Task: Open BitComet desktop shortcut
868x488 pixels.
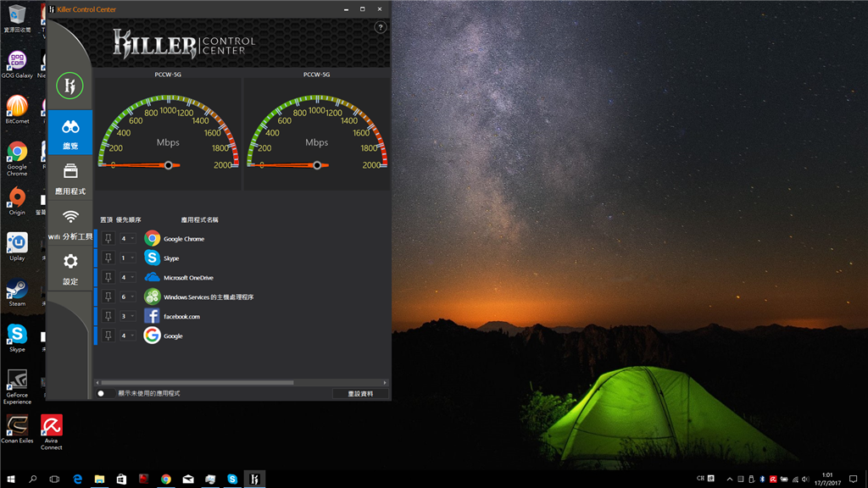Action: [17, 109]
